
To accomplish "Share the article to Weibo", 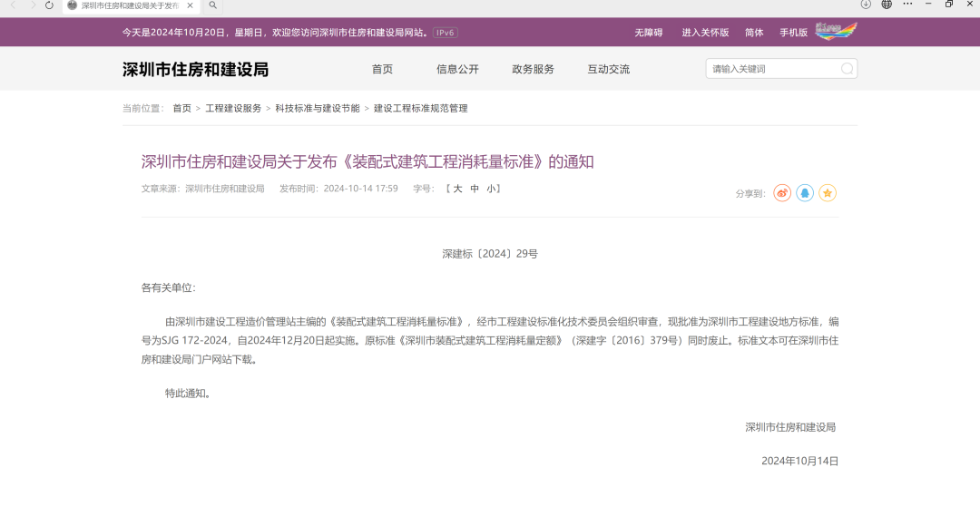I will 782,193.
